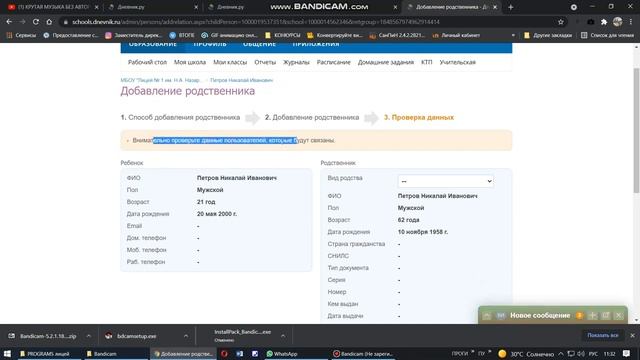Open the Сервисы bookmark
640x360 pixels.
(x=21, y=36)
